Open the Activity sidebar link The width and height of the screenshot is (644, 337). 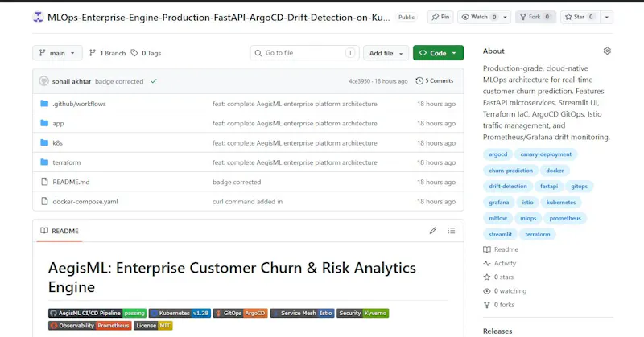[500, 263]
